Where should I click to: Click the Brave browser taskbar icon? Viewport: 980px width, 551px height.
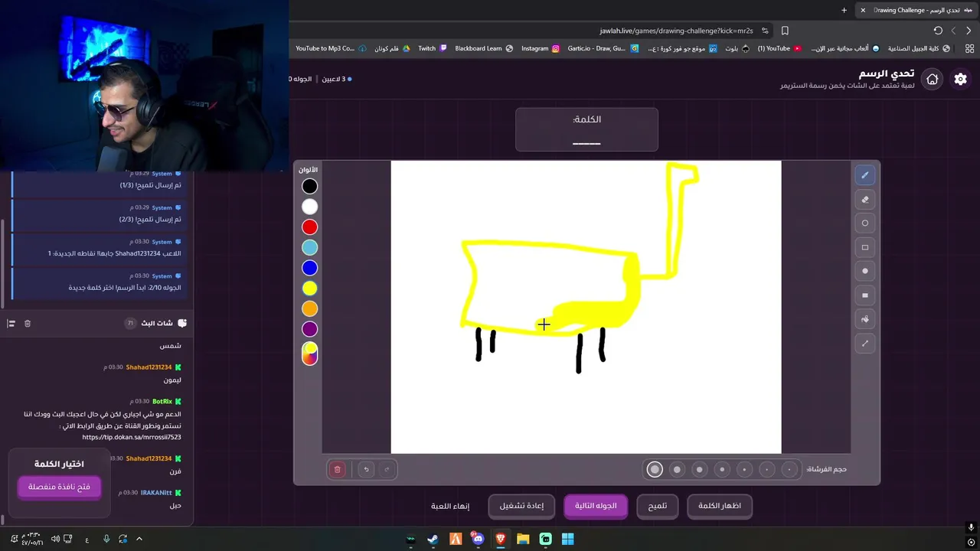coord(501,539)
